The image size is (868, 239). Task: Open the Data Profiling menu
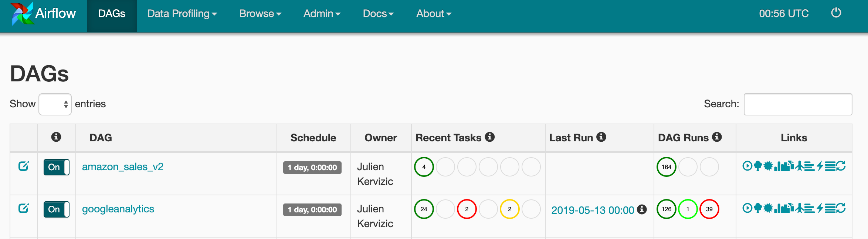click(x=182, y=14)
